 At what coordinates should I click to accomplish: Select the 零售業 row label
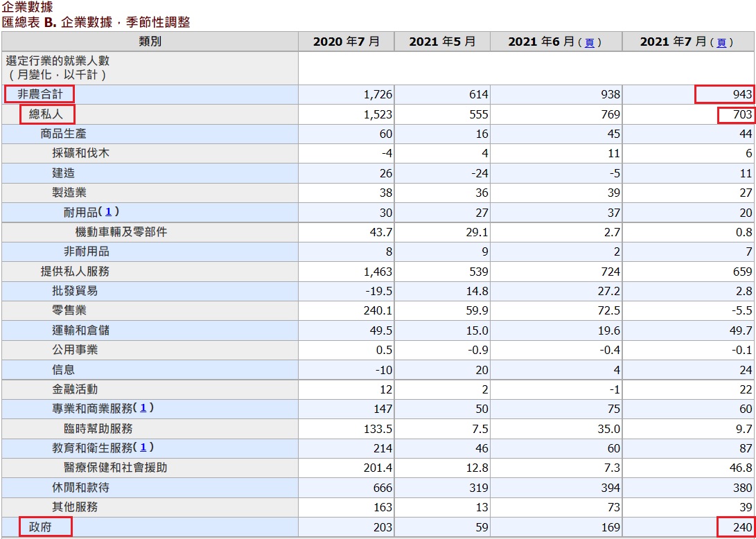[x=69, y=310]
